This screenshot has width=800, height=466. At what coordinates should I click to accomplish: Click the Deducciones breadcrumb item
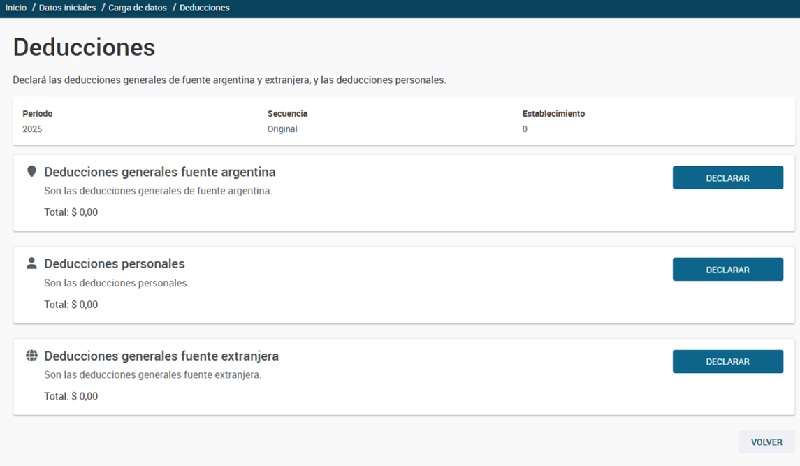coord(205,8)
